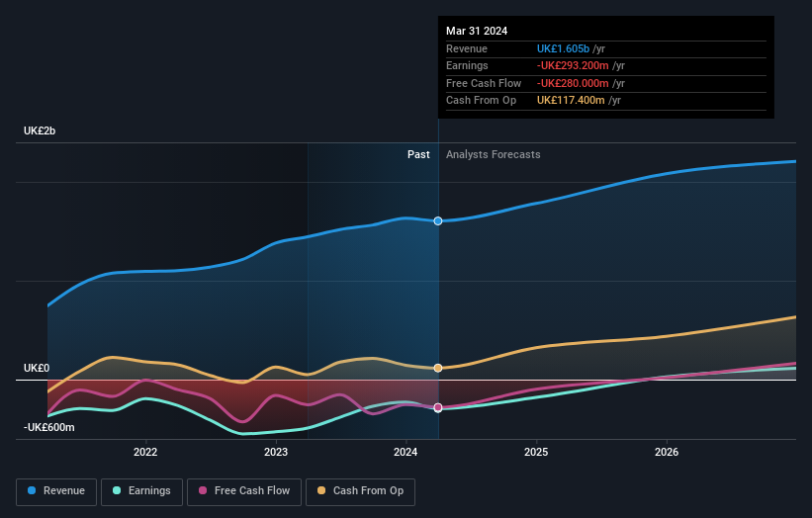This screenshot has height=518, width=812.
Task: Click the Mar 31 2024 tooltip date
Action: pyautogui.click(x=477, y=31)
